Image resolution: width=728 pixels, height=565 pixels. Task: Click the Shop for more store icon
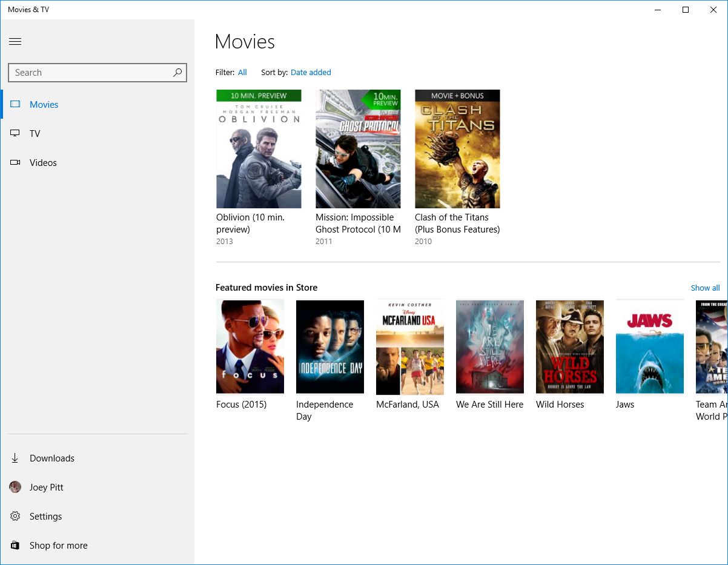(15, 545)
